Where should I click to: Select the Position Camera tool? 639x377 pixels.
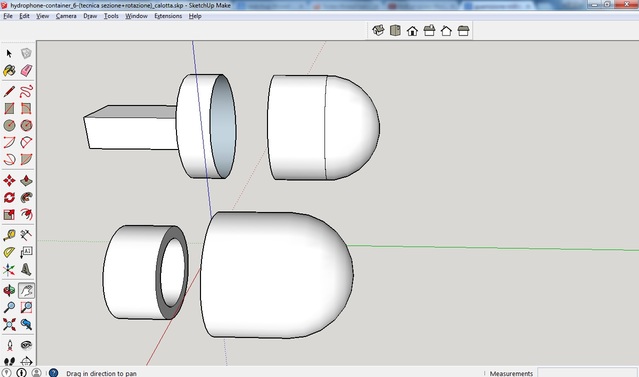click(9, 345)
